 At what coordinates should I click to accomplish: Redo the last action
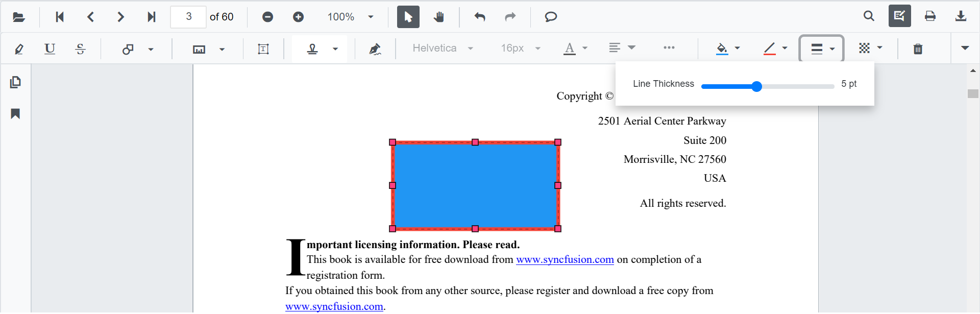510,17
